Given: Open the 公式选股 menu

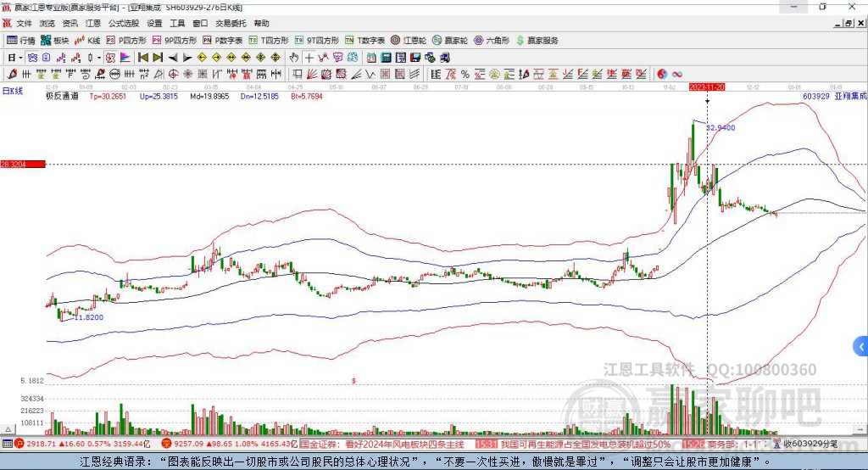Looking at the screenshot, I should [x=124, y=23].
